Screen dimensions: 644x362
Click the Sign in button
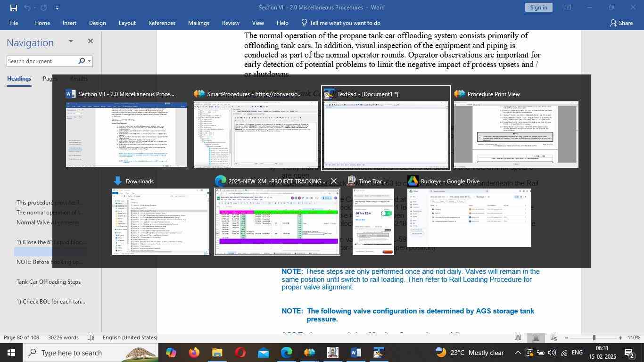pyautogui.click(x=538, y=7)
